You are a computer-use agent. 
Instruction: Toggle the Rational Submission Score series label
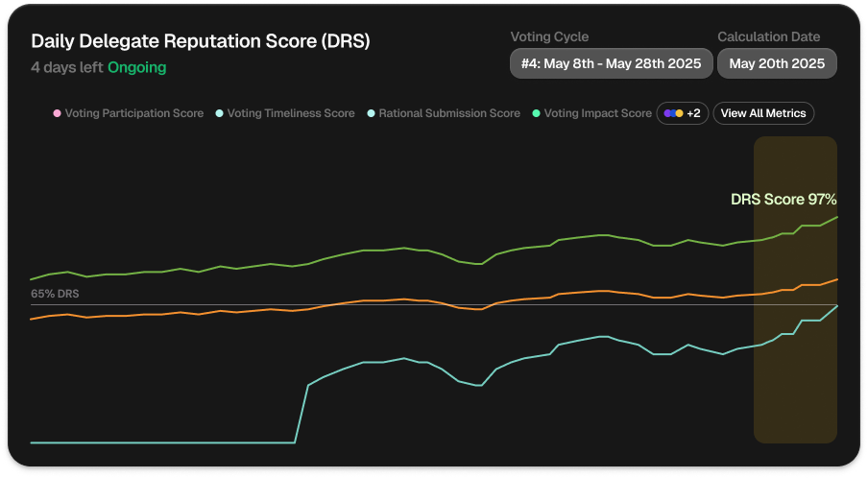click(449, 113)
